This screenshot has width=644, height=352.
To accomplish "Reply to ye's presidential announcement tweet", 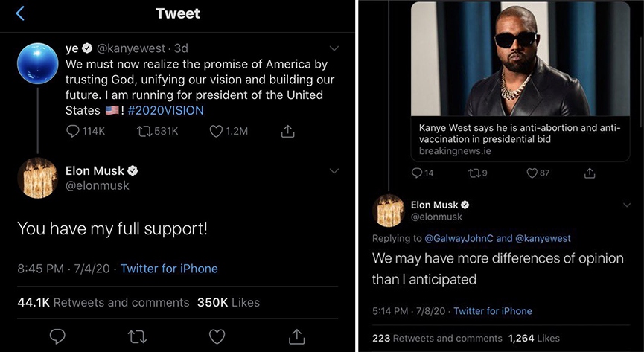I will (74, 131).
